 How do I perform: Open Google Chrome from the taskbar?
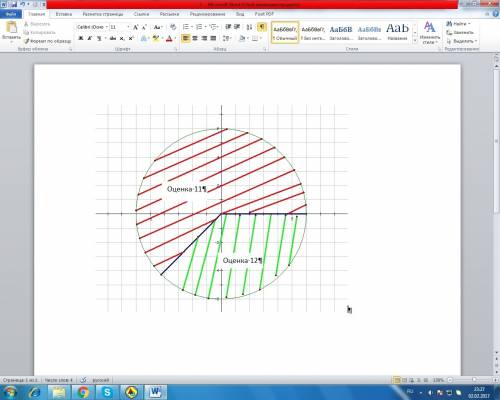84,392
